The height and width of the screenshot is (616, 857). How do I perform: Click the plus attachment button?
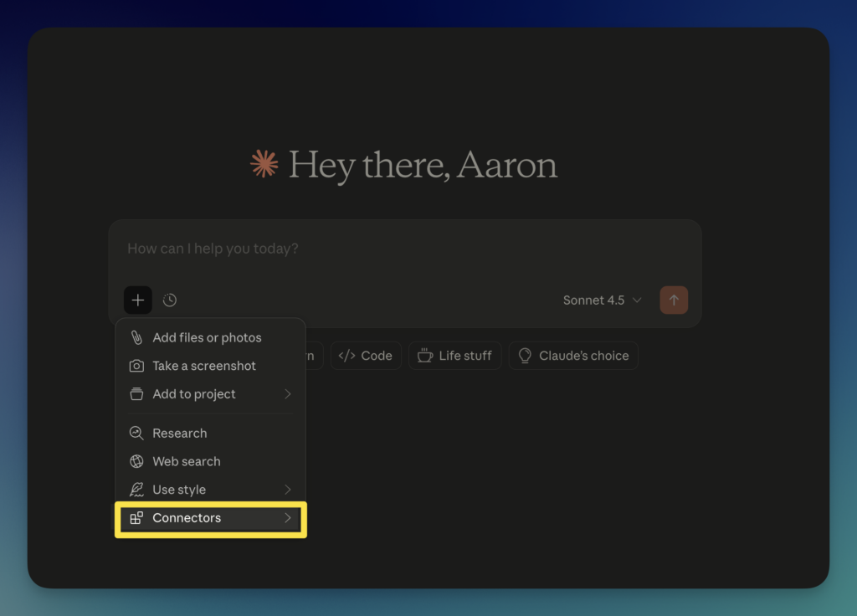pyautogui.click(x=138, y=300)
